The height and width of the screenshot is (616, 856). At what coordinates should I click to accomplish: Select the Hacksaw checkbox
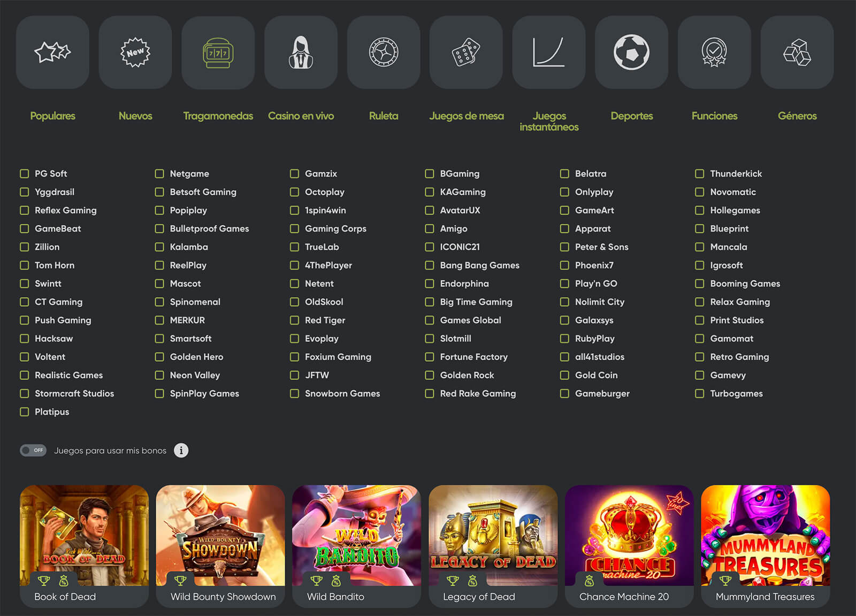pyautogui.click(x=24, y=338)
